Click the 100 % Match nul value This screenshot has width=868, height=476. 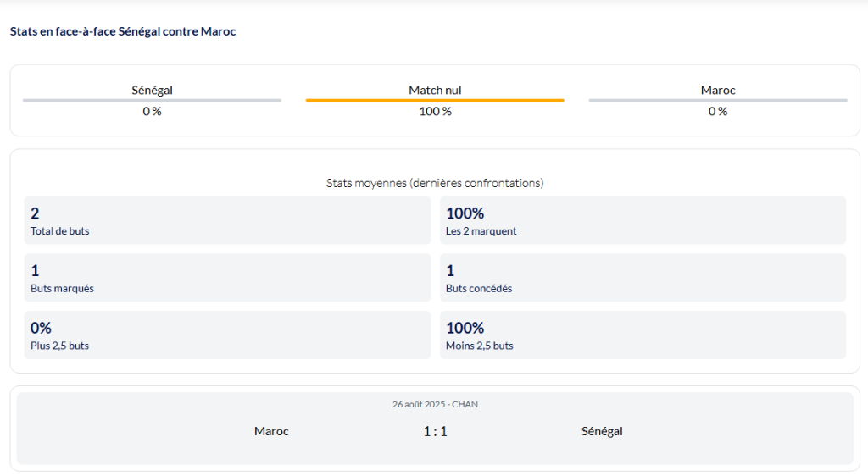point(435,111)
